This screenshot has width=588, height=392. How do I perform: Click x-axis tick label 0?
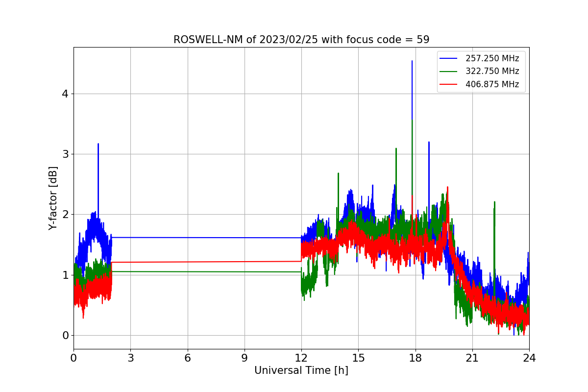[73, 358]
